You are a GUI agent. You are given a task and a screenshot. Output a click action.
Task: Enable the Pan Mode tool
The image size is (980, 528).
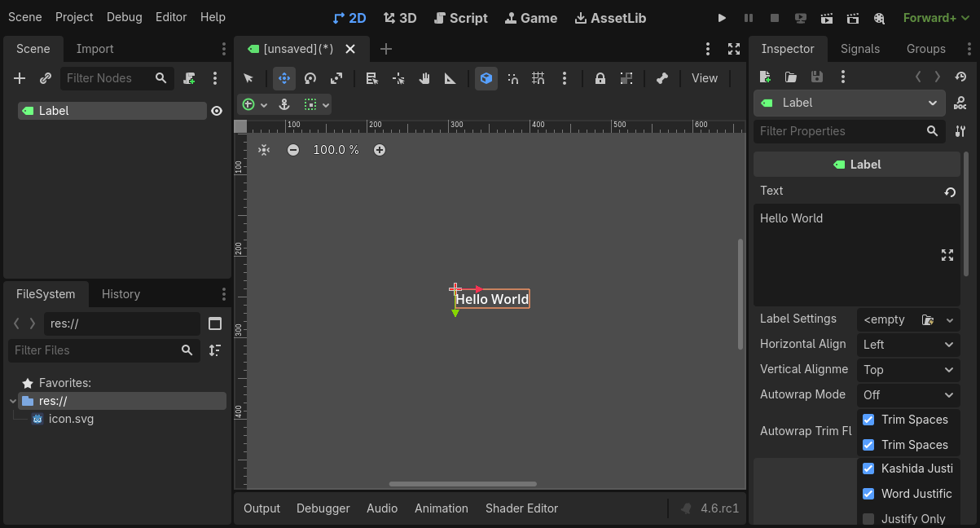click(424, 78)
